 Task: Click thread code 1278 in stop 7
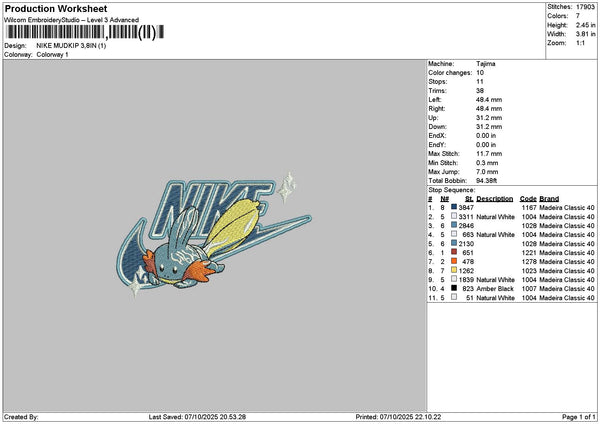point(529,262)
